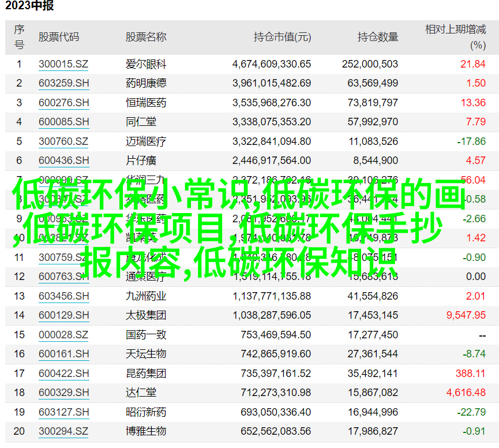Select stock name 天坛生物

[x=146, y=354]
